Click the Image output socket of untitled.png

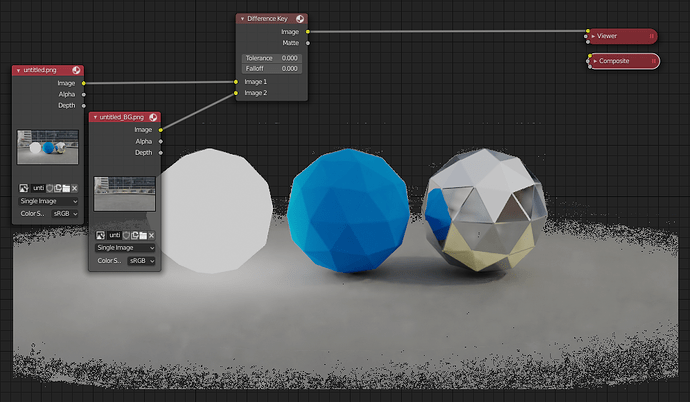click(x=84, y=83)
